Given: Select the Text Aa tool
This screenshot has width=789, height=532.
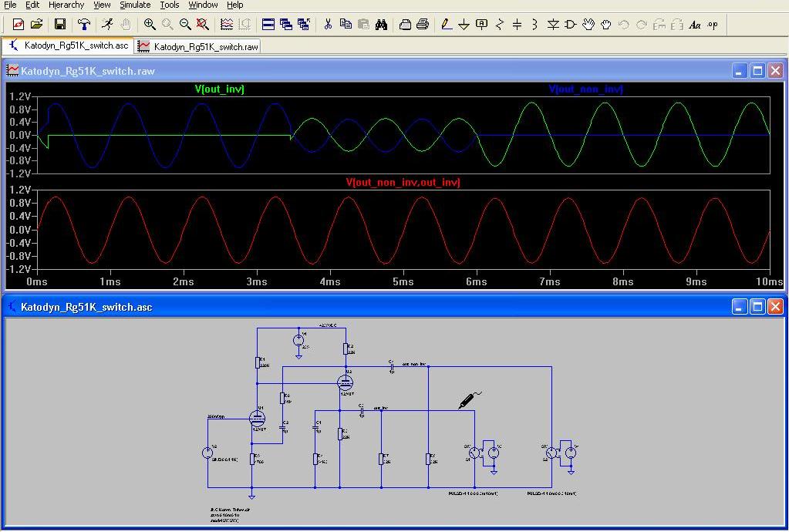Looking at the screenshot, I should (x=695, y=24).
